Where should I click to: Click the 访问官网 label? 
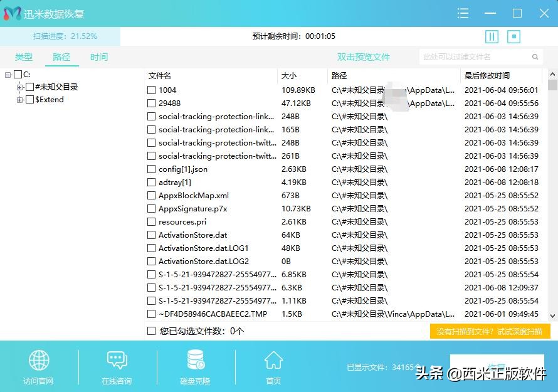[38, 381]
